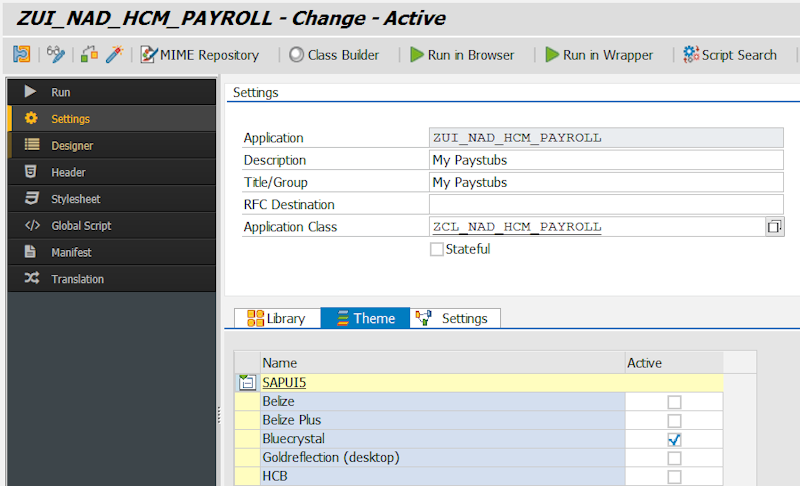The height and width of the screenshot is (486, 800).
Task: Switch to the Library tab
Action: pyautogui.click(x=277, y=319)
